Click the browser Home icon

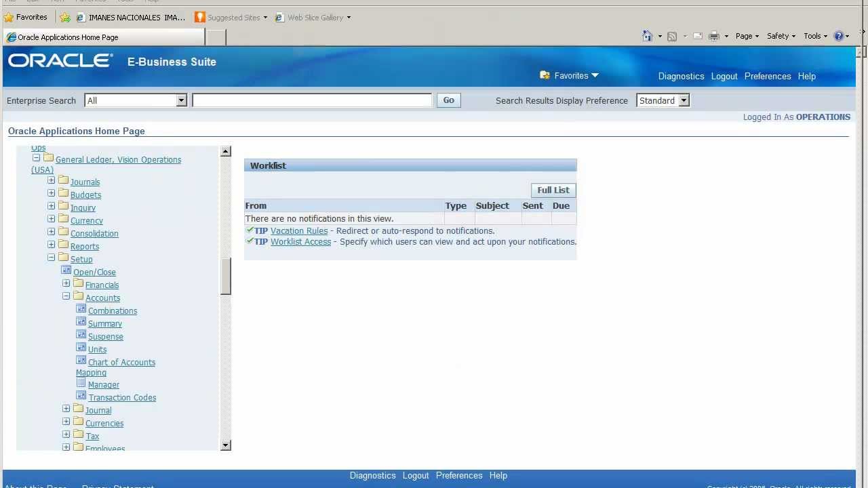point(647,36)
